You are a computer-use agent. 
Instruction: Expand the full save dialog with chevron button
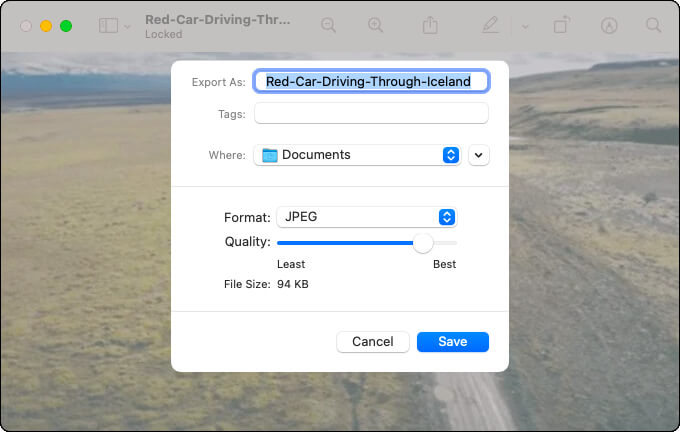click(479, 155)
